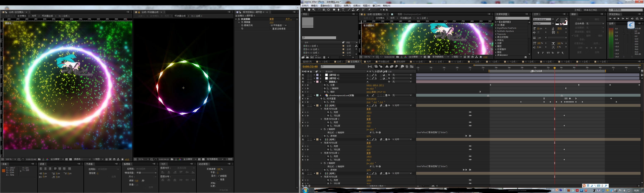Viewport: 644px width, 193px height.
Task: Switch to the 颜色旋转 timeline tab
Action: (x=399, y=62)
